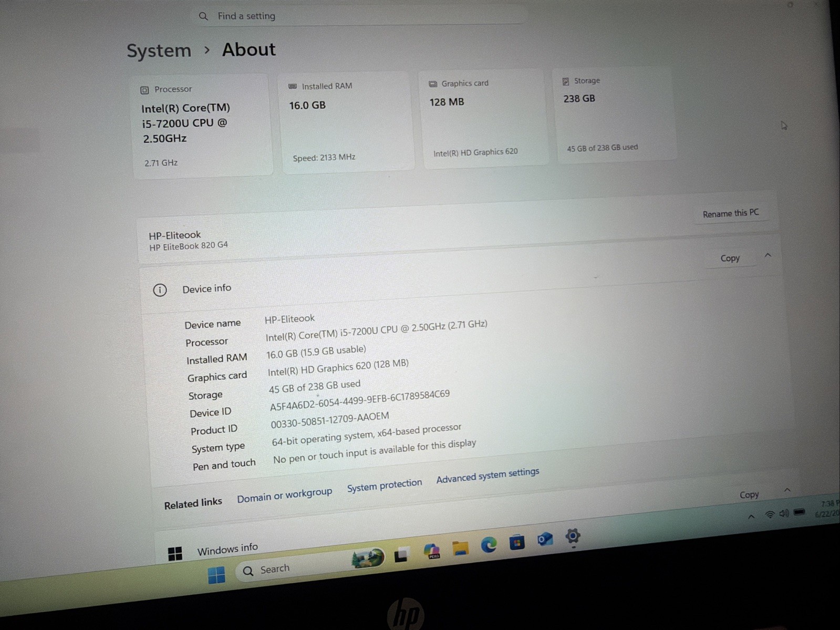The width and height of the screenshot is (840, 630).
Task: Open Microsoft Store from the taskbar
Action: [517, 542]
